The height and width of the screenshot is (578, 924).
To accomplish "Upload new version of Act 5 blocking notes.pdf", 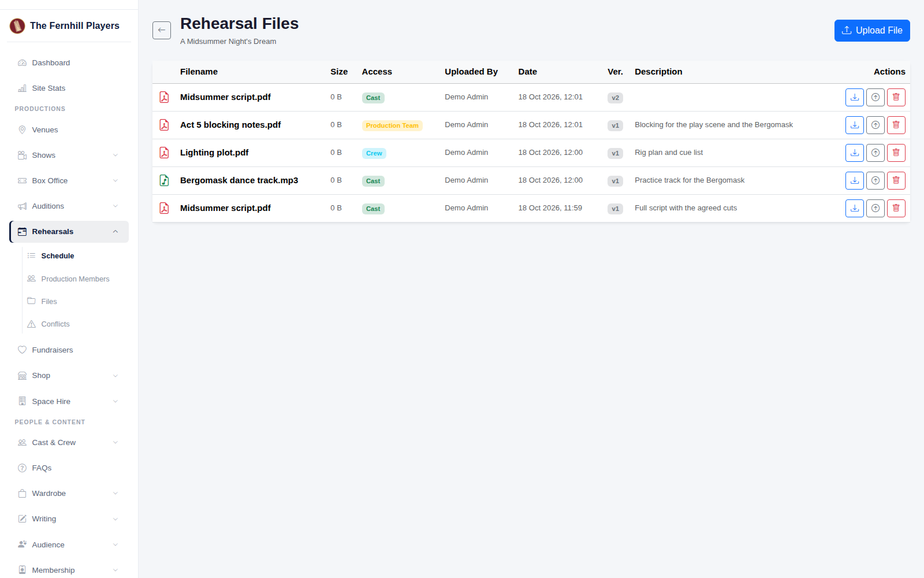I will pyautogui.click(x=875, y=125).
